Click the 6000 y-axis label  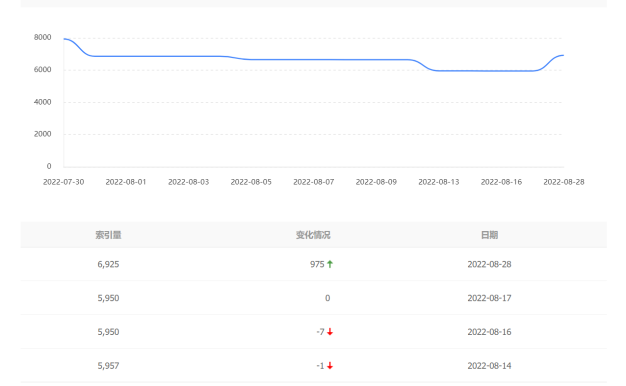pyautogui.click(x=42, y=70)
